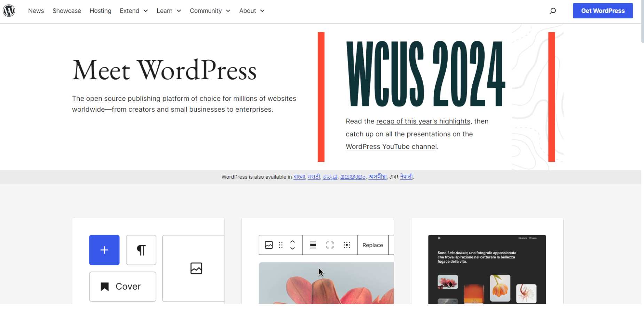This screenshot has width=644, height=313.
Task: Click the WordPress logo icon
Action: (9, 11)
